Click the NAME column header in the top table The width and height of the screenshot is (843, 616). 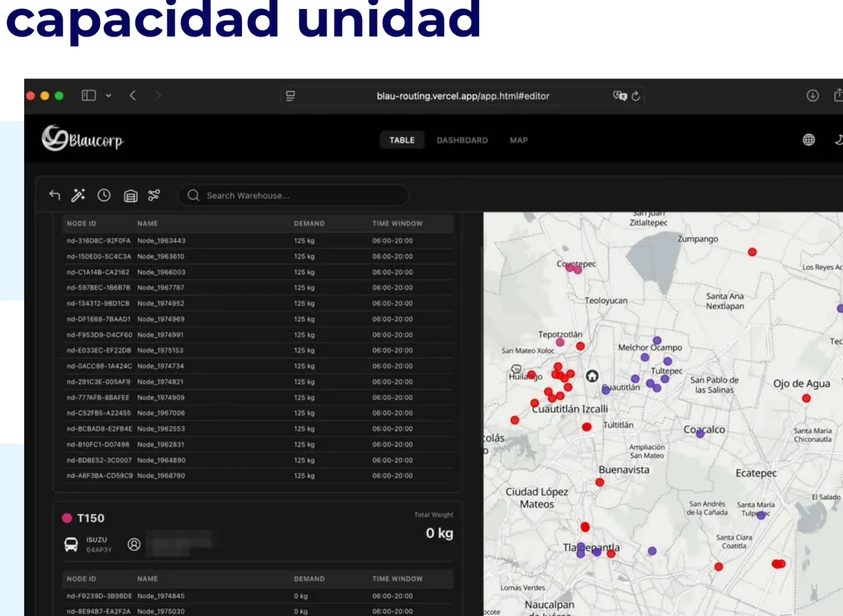pyautogui.click(x=148, y=223)
